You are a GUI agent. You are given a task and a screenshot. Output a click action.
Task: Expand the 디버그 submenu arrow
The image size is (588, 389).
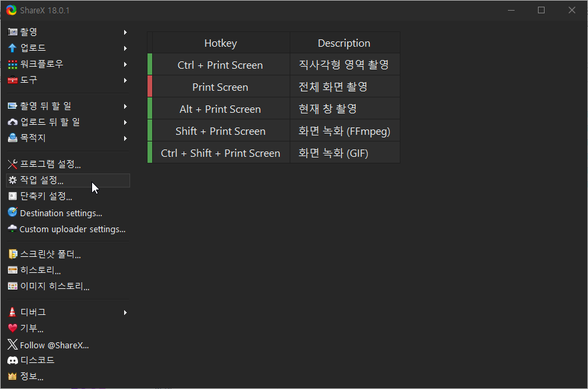(x=125, y=312)
